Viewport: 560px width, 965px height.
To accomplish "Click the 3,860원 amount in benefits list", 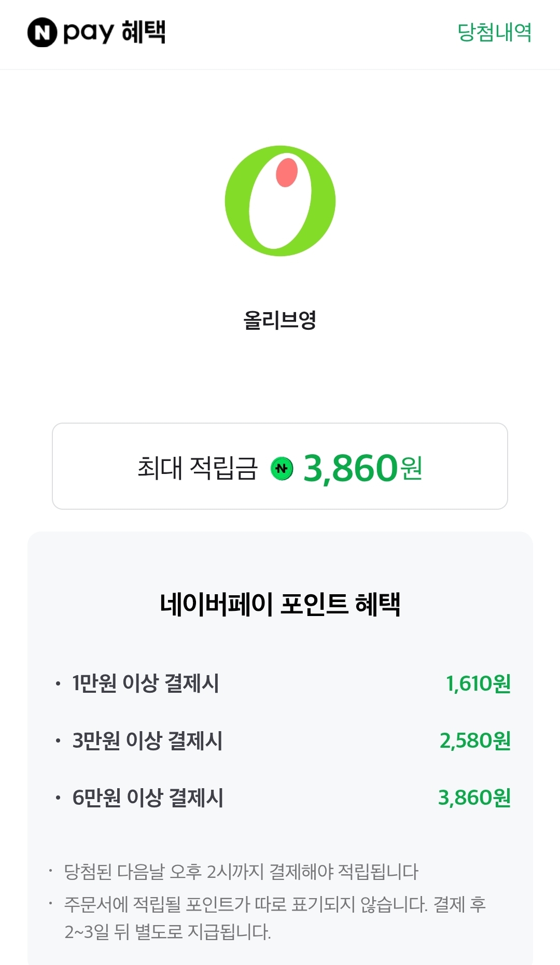I will pos(474,798).
